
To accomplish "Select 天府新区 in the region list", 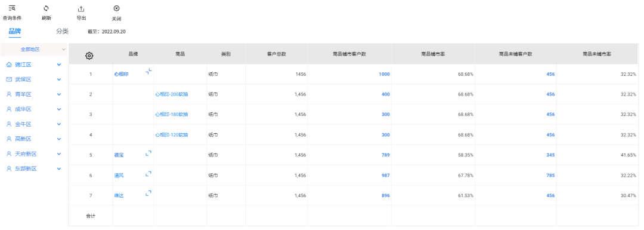I will [26, 154].
